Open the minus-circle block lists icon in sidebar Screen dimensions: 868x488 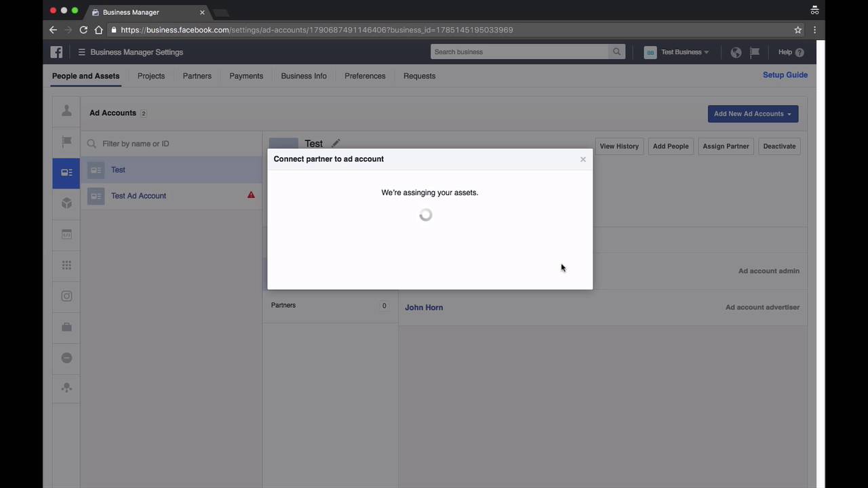pyautogui.click(x=66, y=358)
